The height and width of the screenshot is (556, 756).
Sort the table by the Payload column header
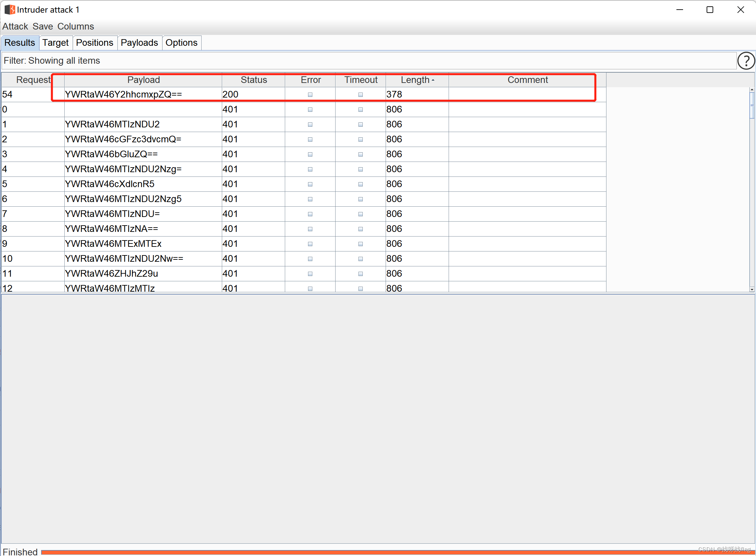143,80
